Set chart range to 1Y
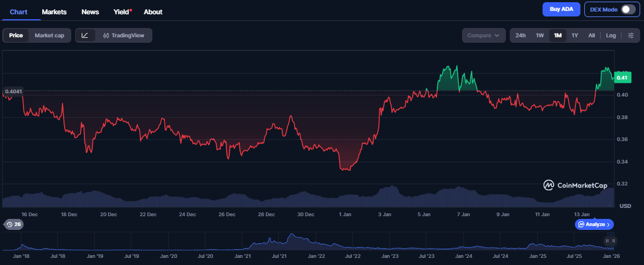The height and width of the screenshot is (265, 644). coord(575,35)
